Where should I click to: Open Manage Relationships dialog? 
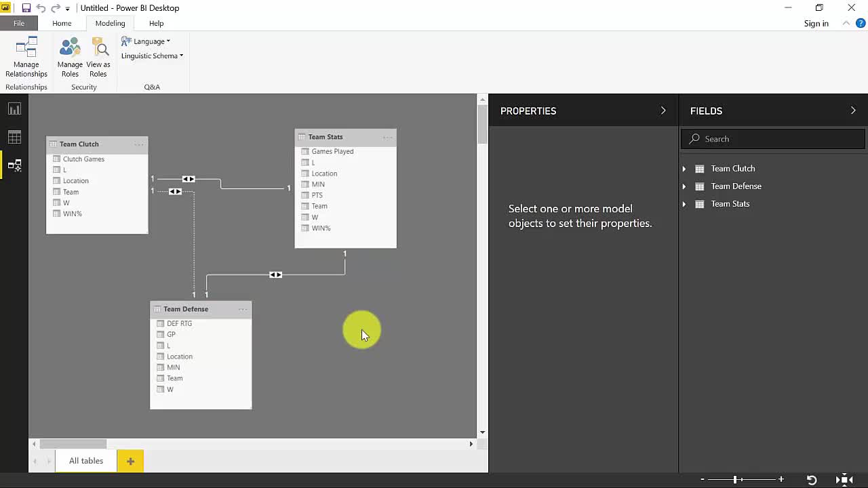click(26, 58)
